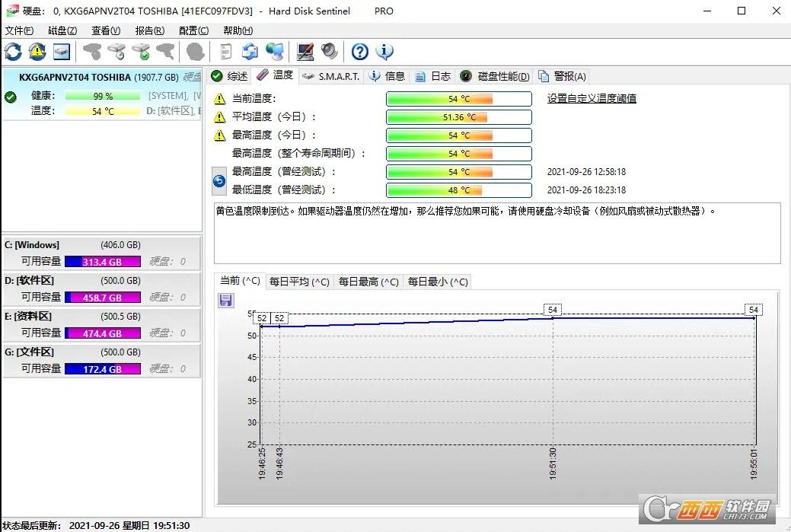Click the 当前温度 progress bar
This screenshot has width=791, height=532.
(x=458, y=98)
